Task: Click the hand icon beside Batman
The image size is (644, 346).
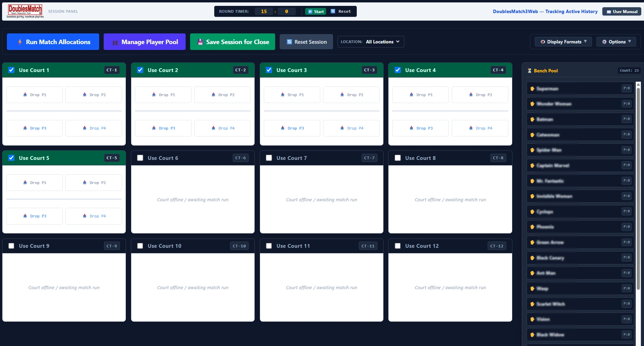Action: click(532, 119)
